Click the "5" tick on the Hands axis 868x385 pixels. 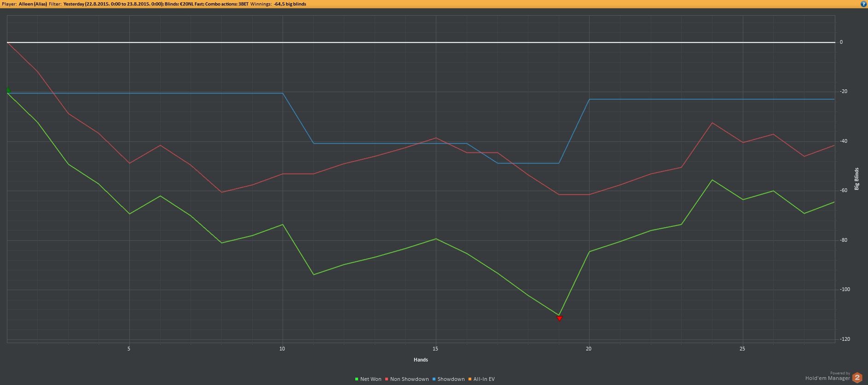point(129,349)
